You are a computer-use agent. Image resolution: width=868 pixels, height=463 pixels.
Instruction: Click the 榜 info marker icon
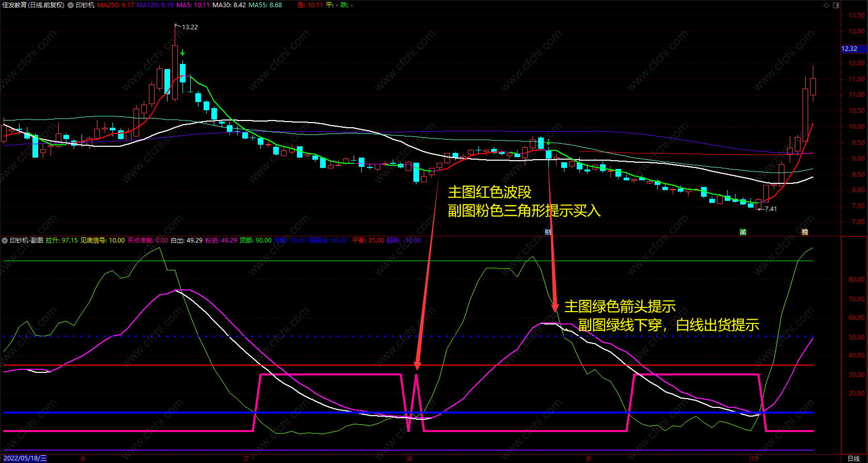(x=805, y=232)
